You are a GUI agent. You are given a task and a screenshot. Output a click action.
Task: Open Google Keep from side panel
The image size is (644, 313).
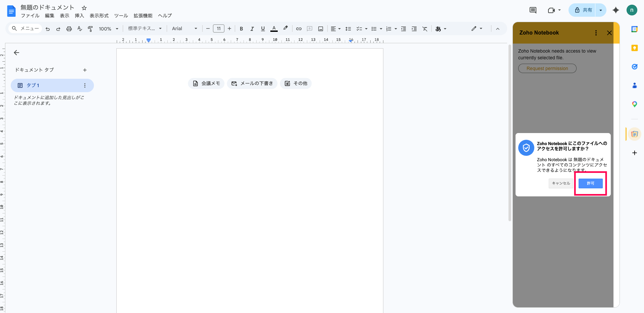click(x=634, y=48)
